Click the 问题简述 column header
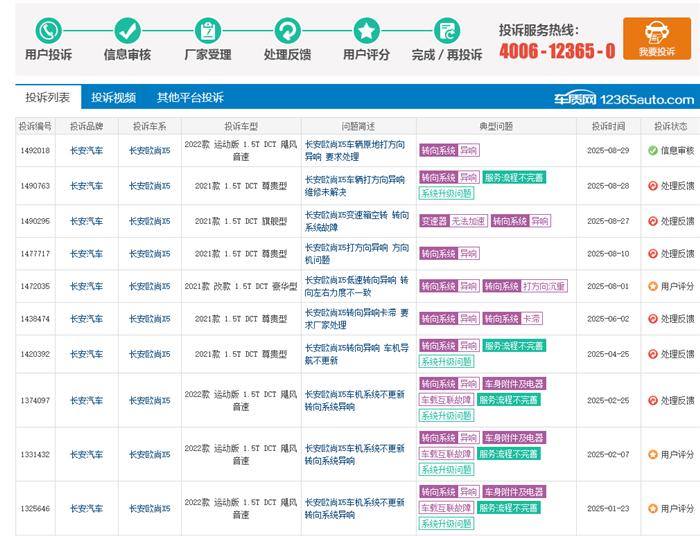 (x=358, y=126)
